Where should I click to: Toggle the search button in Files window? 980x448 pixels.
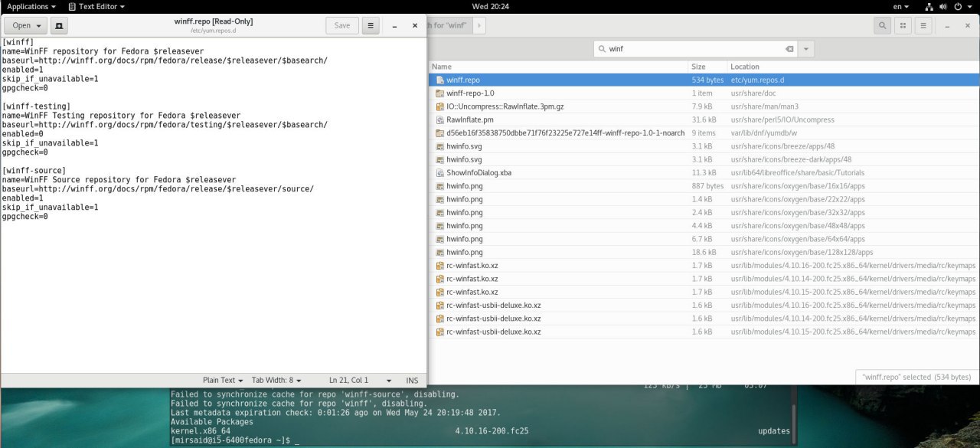pos(883,25)
